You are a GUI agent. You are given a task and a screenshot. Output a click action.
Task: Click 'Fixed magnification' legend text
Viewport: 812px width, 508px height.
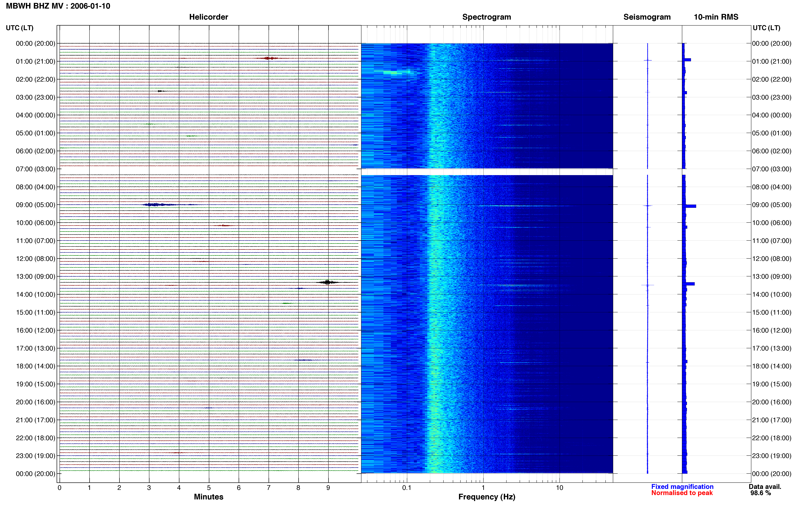point(682,486)
